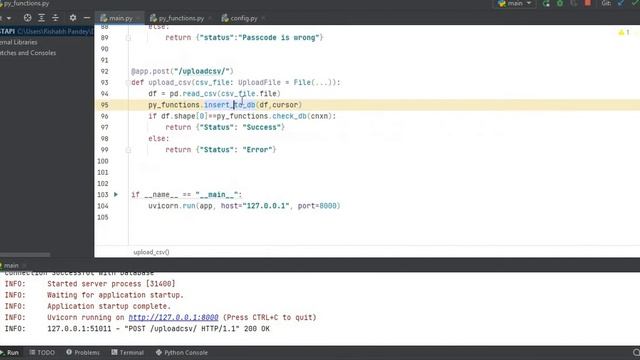Screen dimensions: 640x360
Task: Select the main run tab in Run panel
Action: (11, 265)
